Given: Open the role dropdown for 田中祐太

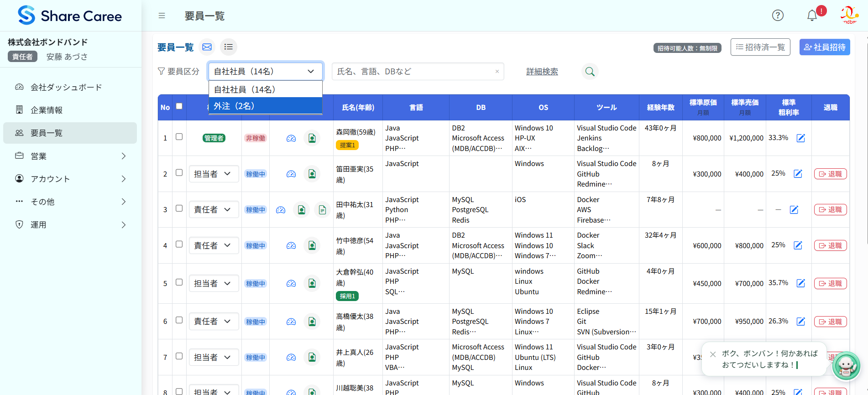Looking at the screenshot, I should pyautogui.click(x=214, y=210).
